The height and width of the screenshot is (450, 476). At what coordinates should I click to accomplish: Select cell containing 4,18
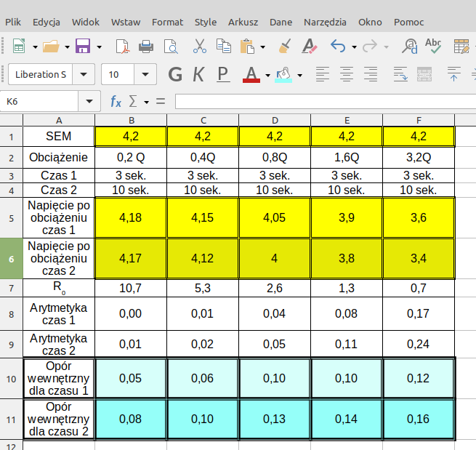pos(131,217)
